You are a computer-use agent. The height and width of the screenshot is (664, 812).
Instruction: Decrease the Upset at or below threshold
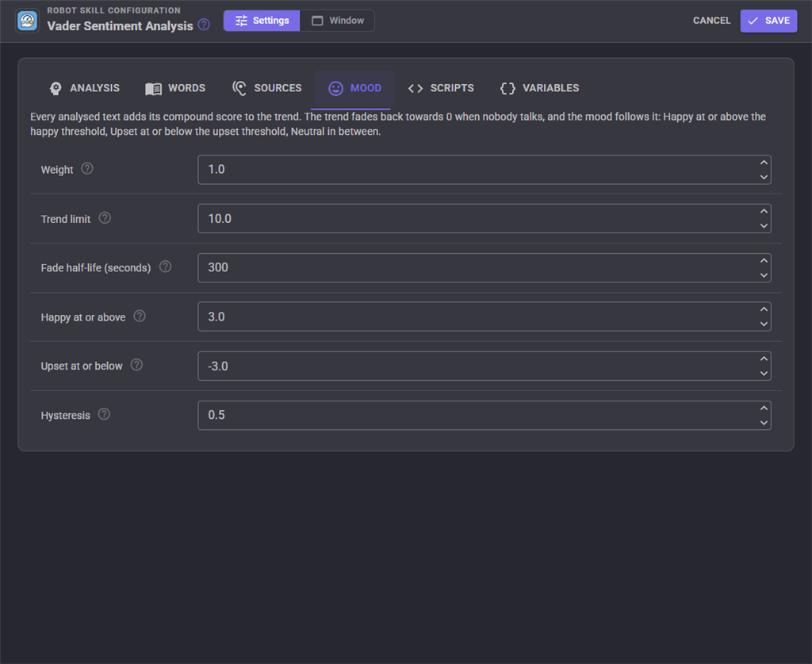(764, 373)
